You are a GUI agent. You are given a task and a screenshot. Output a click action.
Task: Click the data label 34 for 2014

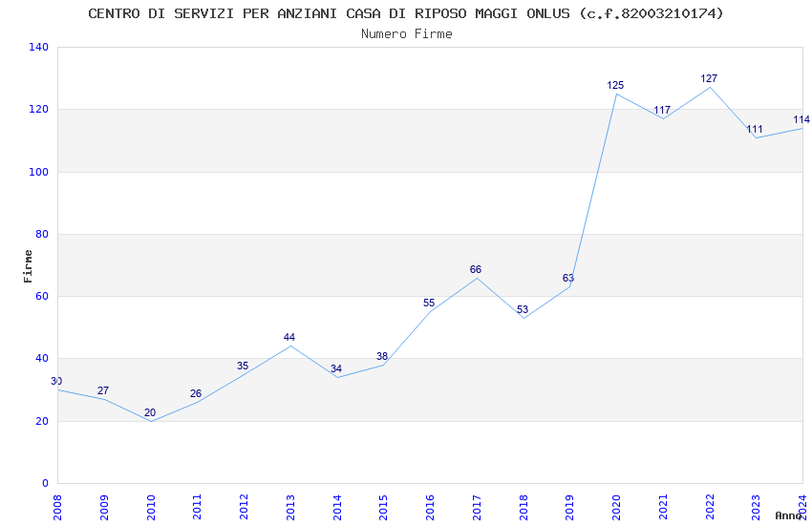pyautogui.click(x=336, y=368)
